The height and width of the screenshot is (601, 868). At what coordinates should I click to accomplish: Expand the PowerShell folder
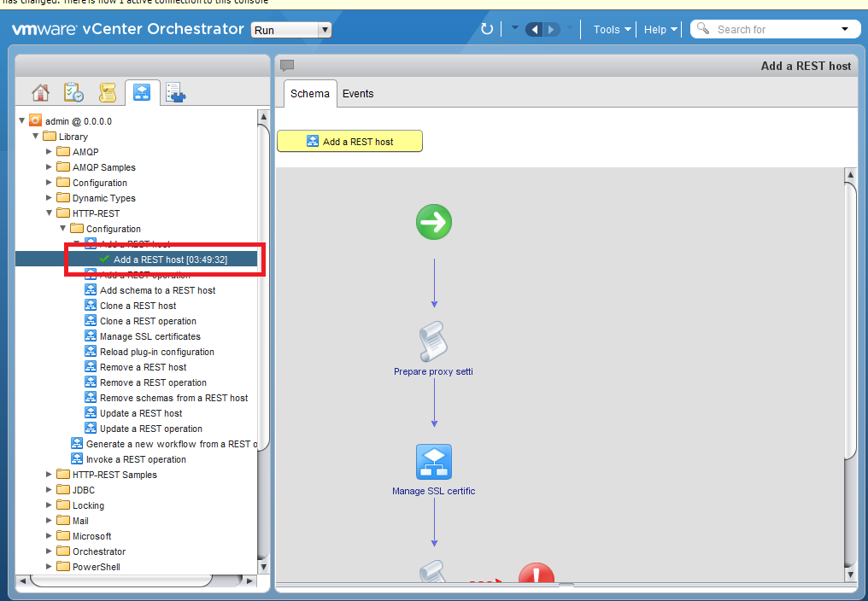49,566
